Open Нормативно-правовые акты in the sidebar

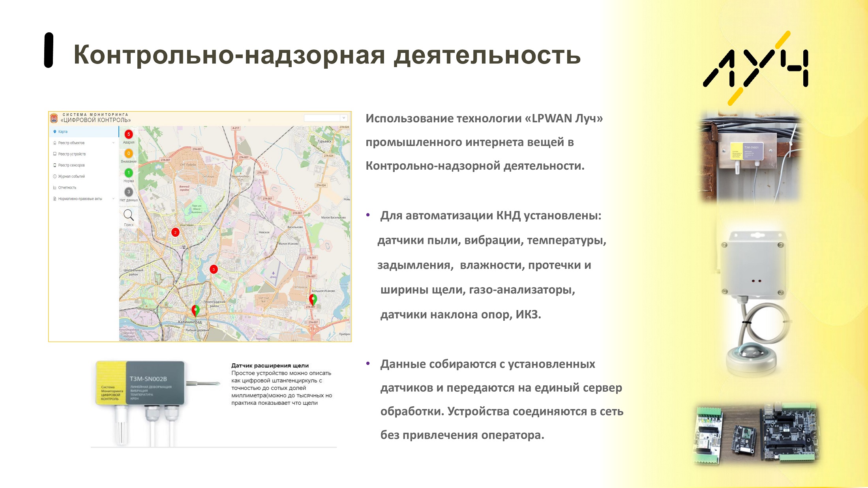pyautogui.click(x=84, y=199)
